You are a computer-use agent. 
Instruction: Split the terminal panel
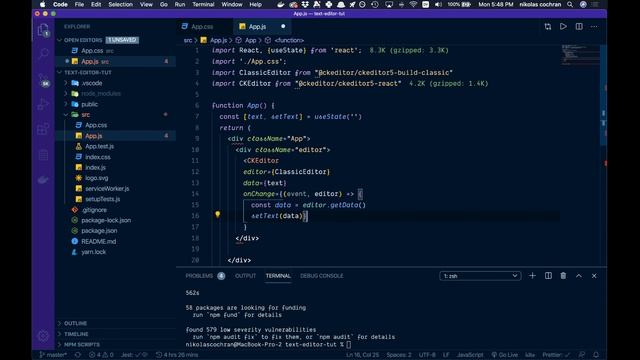pos(548,276)
